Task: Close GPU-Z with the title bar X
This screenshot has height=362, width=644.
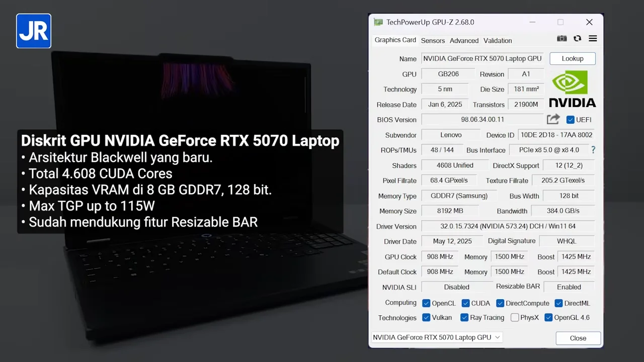Action: (x=589, y=22)
